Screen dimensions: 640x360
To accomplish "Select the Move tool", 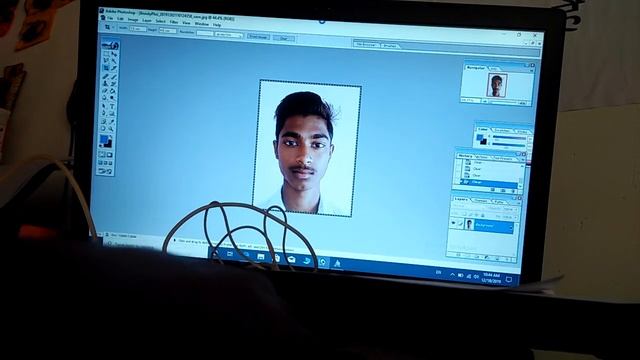I will coord(114,54).
